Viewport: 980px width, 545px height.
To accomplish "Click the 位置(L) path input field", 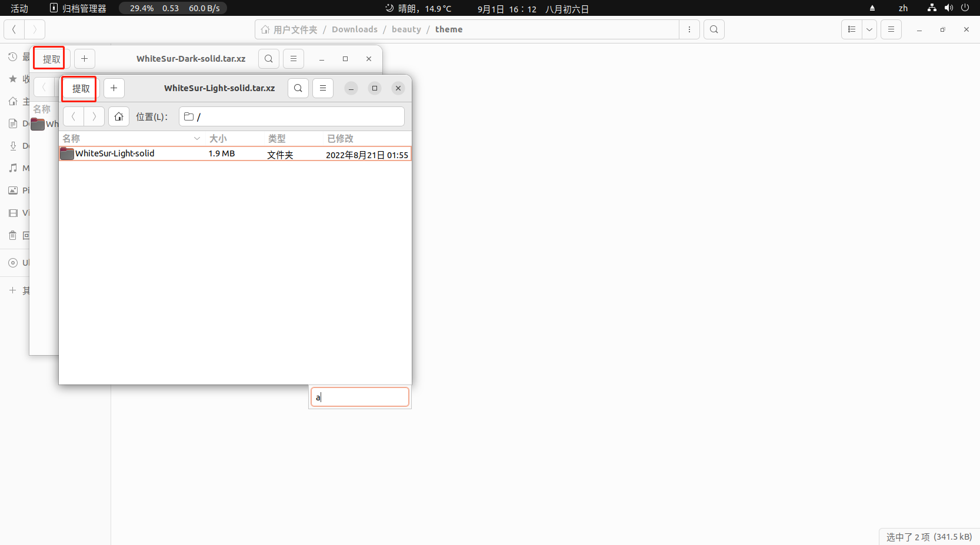I will click(292, 116).
